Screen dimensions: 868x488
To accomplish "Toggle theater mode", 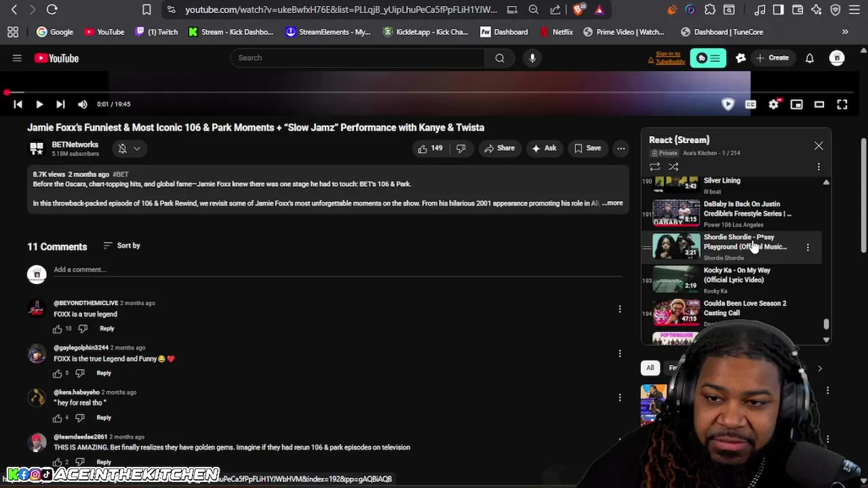I will [819, 104].
